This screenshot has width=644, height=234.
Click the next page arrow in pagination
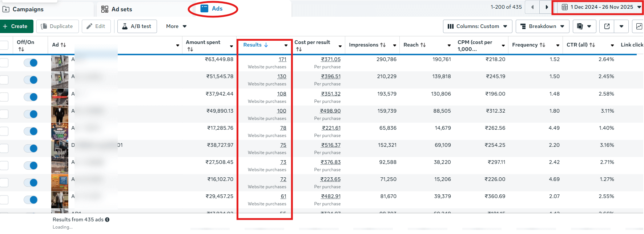(x=546, y=7)
